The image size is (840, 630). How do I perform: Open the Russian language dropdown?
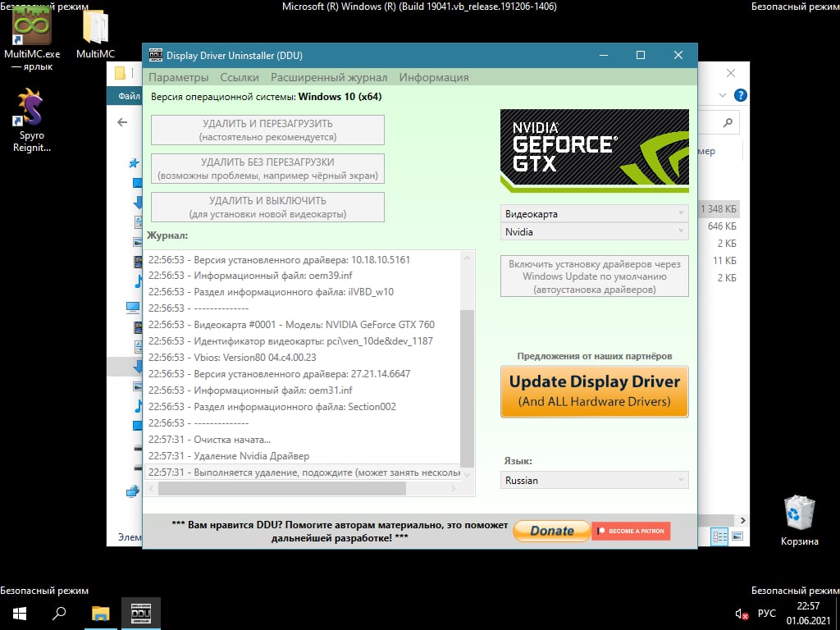594,480
